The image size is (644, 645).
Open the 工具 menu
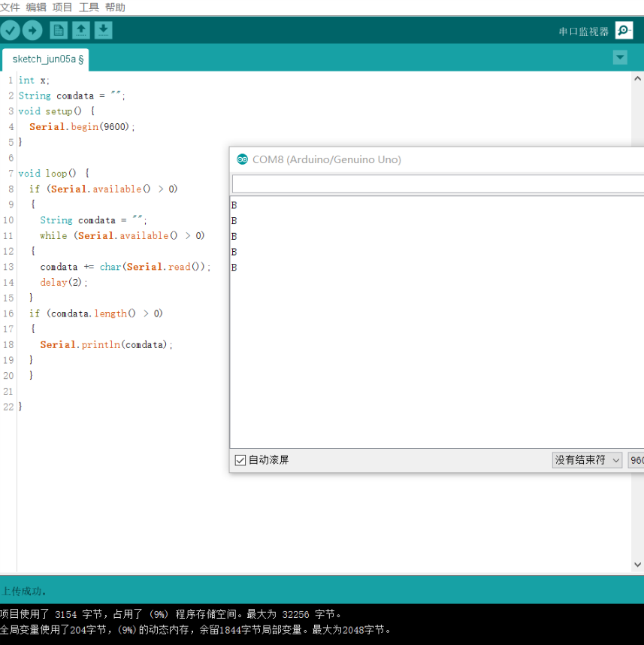[89, 8]
